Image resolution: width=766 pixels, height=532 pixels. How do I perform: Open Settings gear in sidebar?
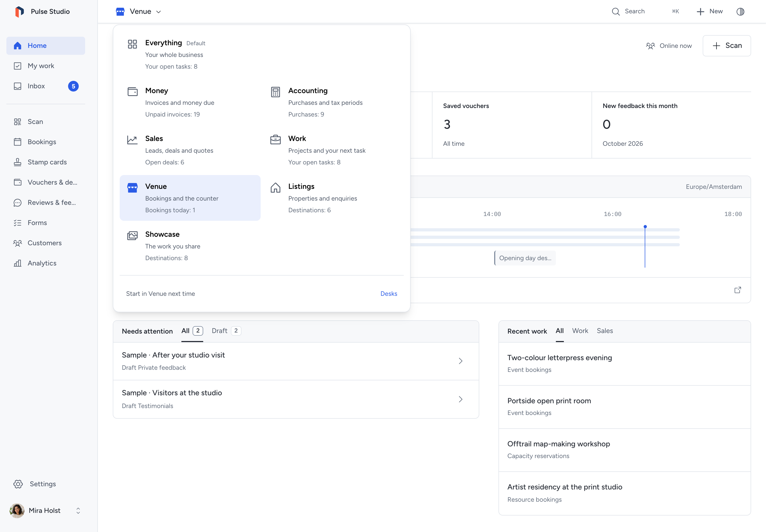[x=18, y=484]
